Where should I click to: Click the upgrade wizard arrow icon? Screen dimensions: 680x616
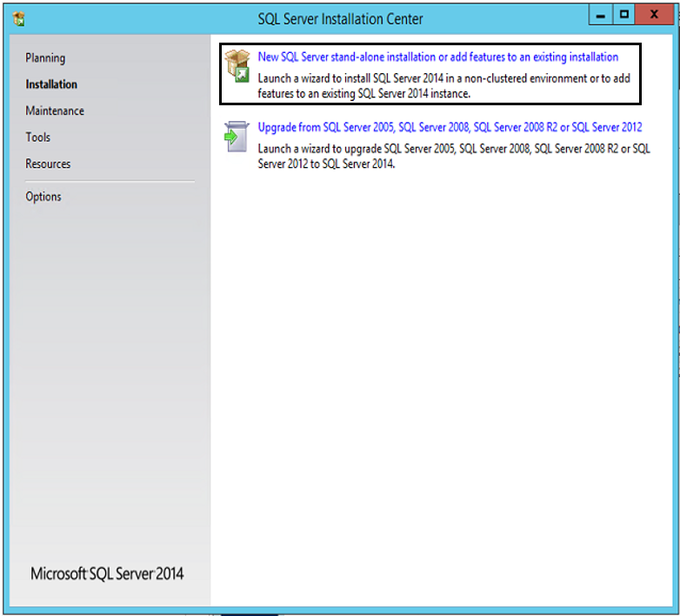[x=237, y=137]
